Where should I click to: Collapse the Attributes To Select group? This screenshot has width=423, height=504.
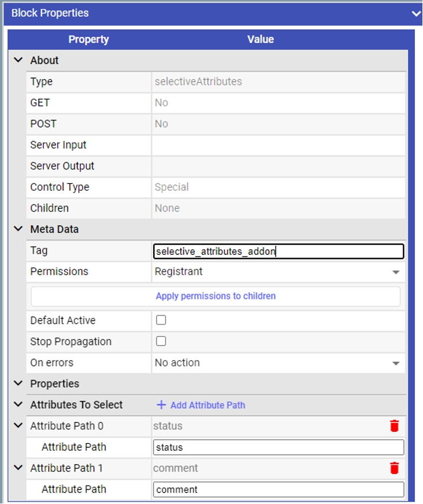coord(18,405)
